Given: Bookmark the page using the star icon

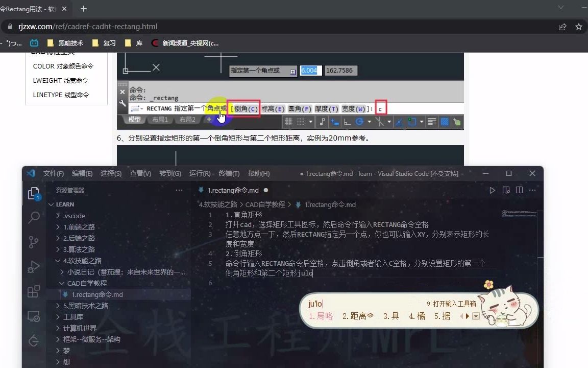Looking at the screenshot, I should click(x=579, y=27).
